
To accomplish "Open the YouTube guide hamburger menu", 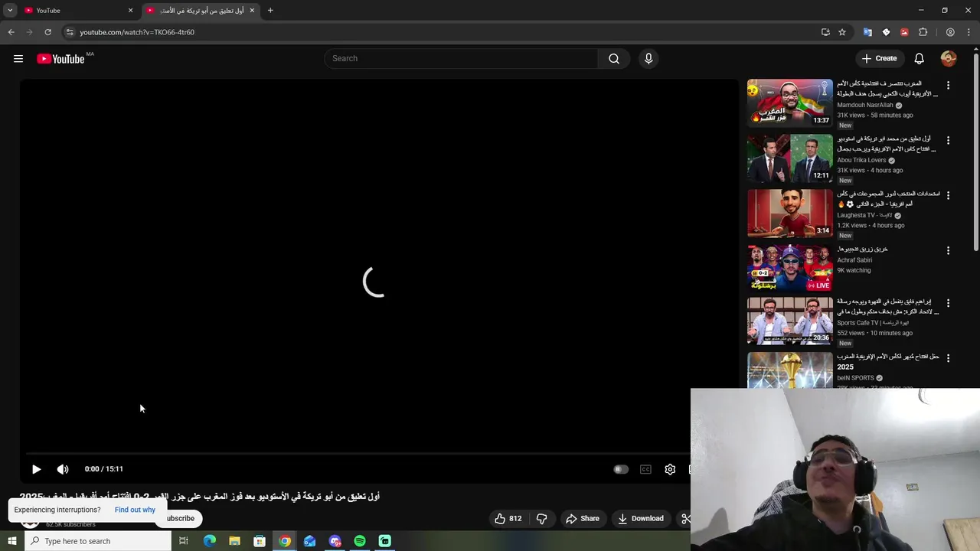I will pyautogui.click(x=18, y=59).
